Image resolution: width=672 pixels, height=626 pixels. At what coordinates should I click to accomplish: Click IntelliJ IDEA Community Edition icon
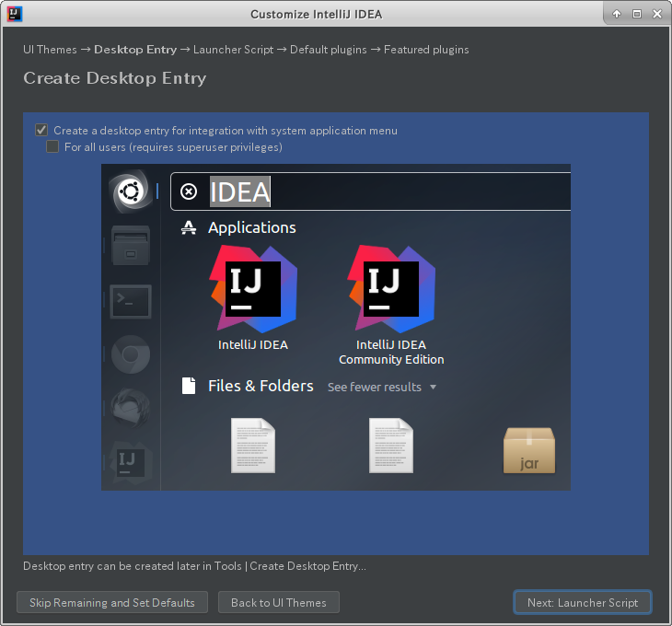tap(391, 289)
